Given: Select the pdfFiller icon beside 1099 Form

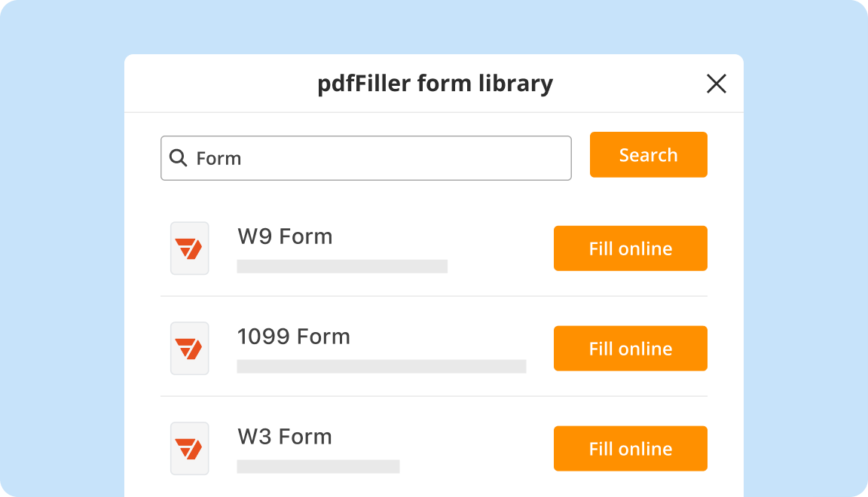Looking at the screenshot, I should pyautogui.click(x=189, y=348).
